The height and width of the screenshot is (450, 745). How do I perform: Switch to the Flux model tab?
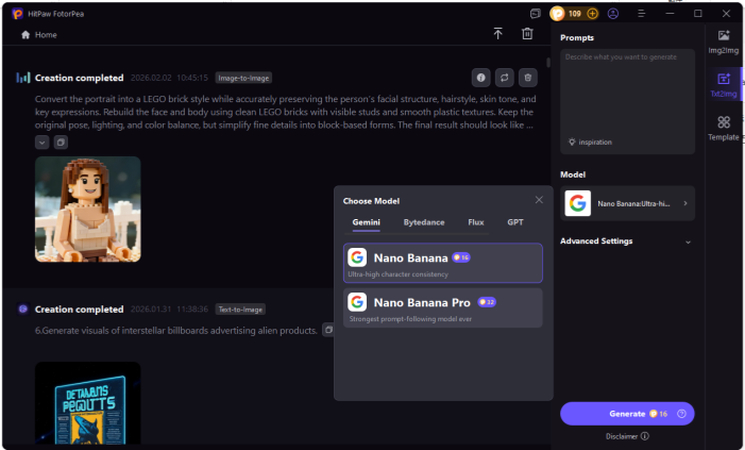point(476,222)
